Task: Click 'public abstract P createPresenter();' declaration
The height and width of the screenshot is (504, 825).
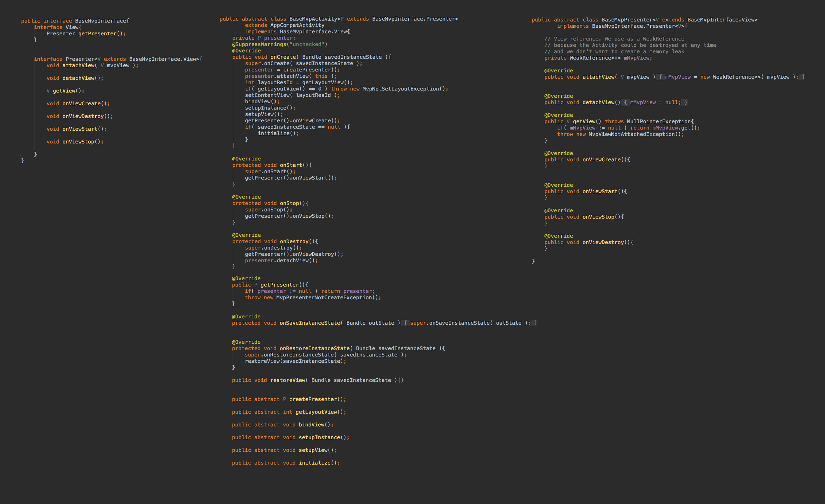Action: tap(289, 399)
